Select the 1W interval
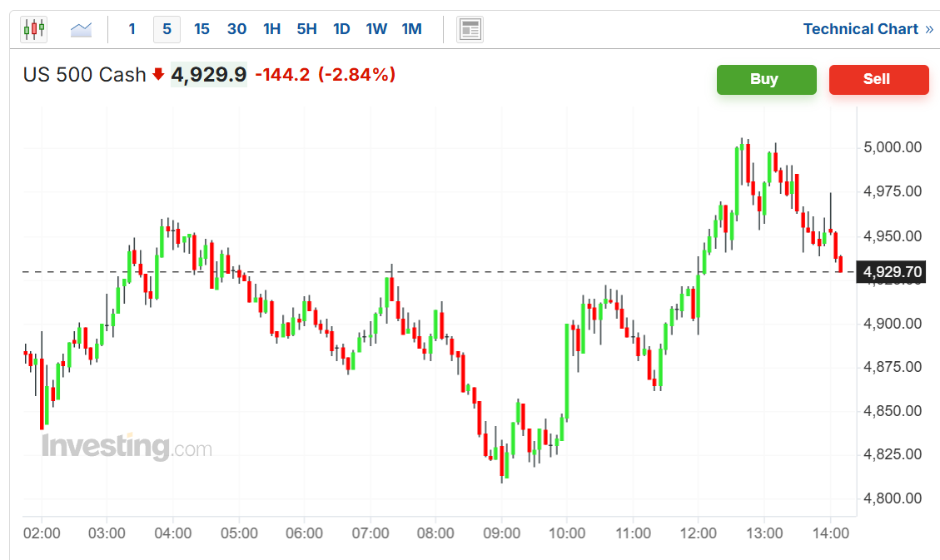 376,29
